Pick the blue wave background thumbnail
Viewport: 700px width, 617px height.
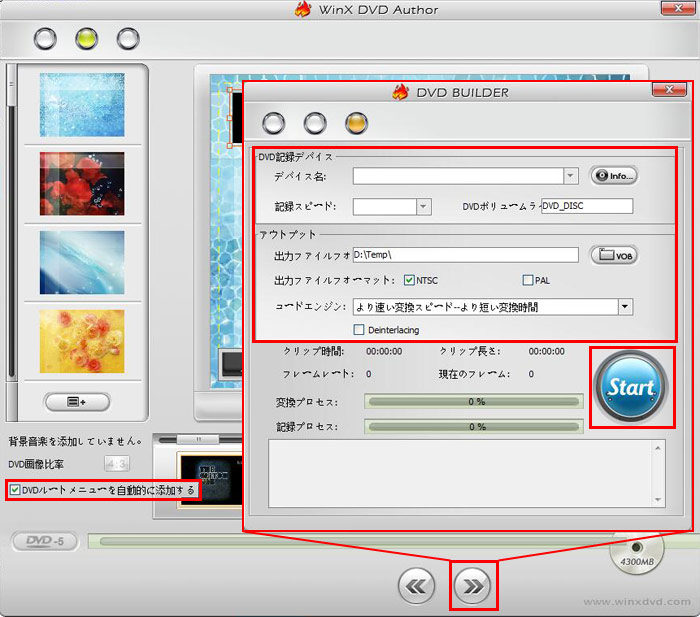82,263
